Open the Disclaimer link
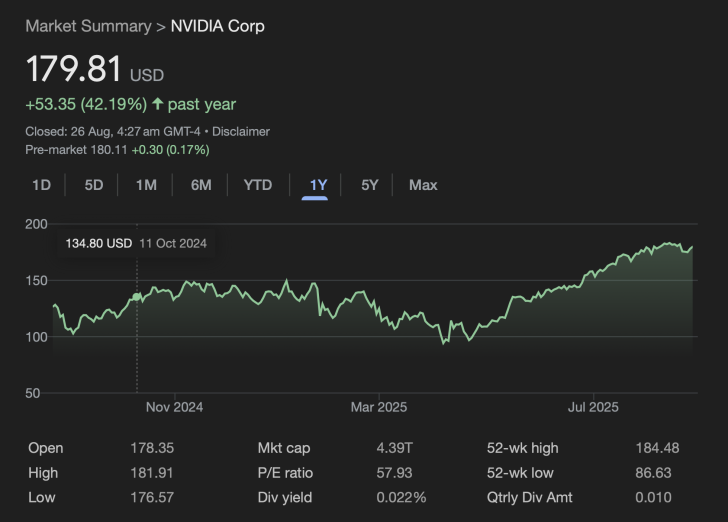The height and width of the screenshot is (522, 728). click(x=241, y=131)
